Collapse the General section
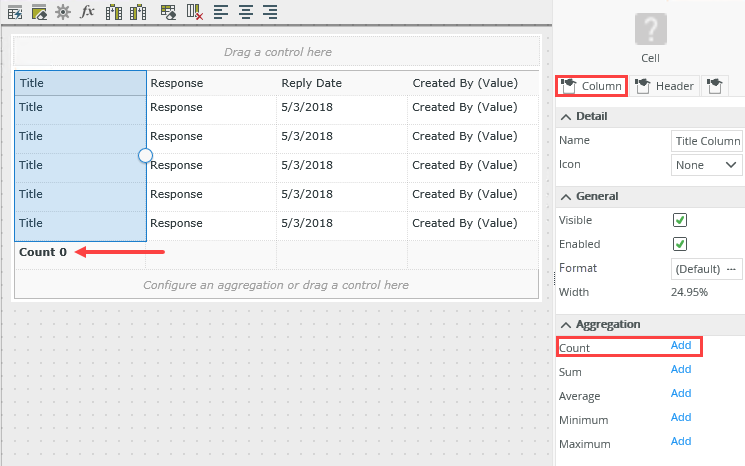 coord(565,197)
